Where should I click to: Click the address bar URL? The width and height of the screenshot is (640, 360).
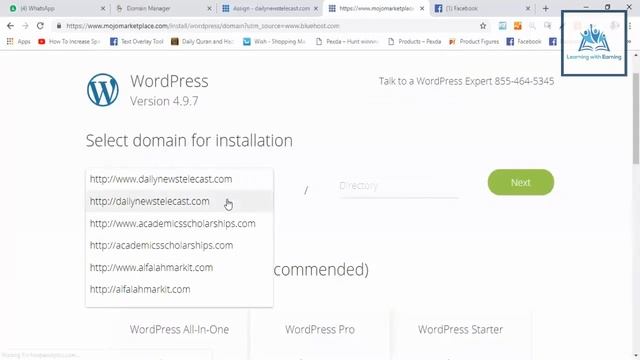pos(203,26)
